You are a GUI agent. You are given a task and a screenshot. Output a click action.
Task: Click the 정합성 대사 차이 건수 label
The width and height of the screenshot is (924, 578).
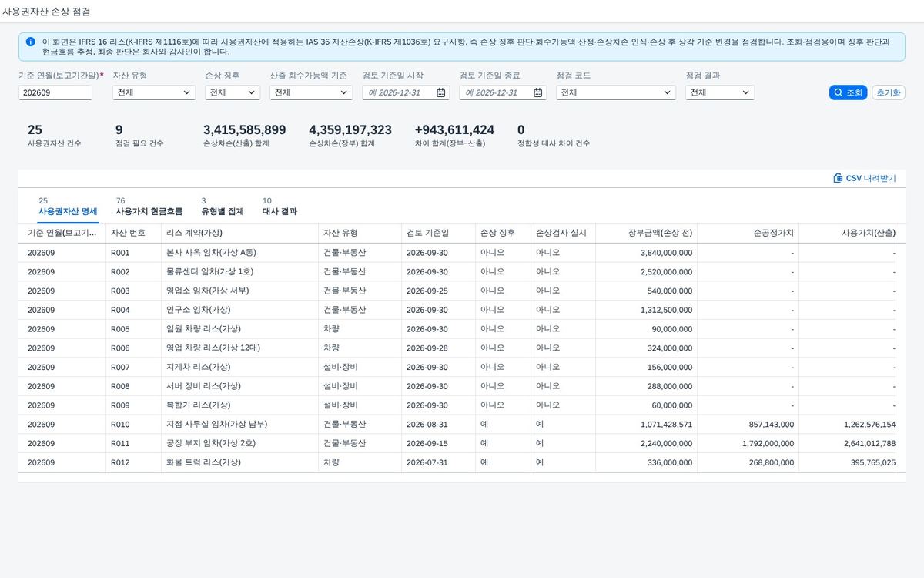(x=554, y=143)
